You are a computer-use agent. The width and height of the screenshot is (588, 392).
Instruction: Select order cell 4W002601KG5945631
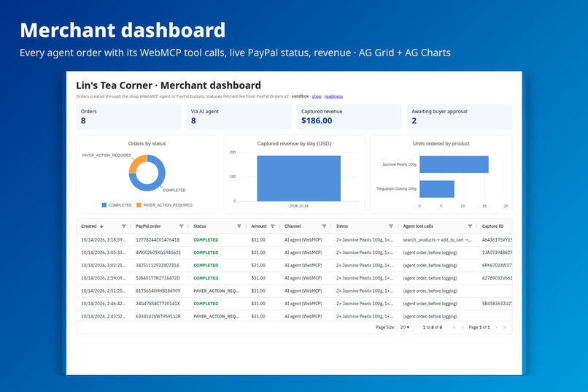158,253
